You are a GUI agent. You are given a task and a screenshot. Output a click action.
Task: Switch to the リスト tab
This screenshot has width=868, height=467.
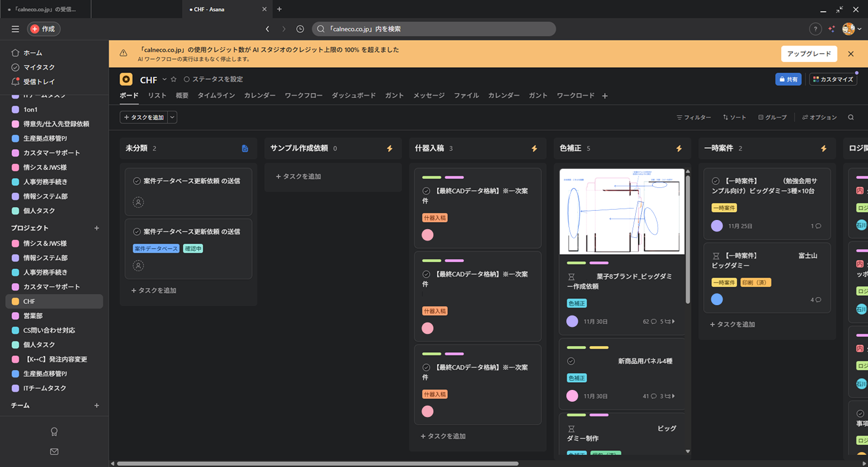(157, 96)
